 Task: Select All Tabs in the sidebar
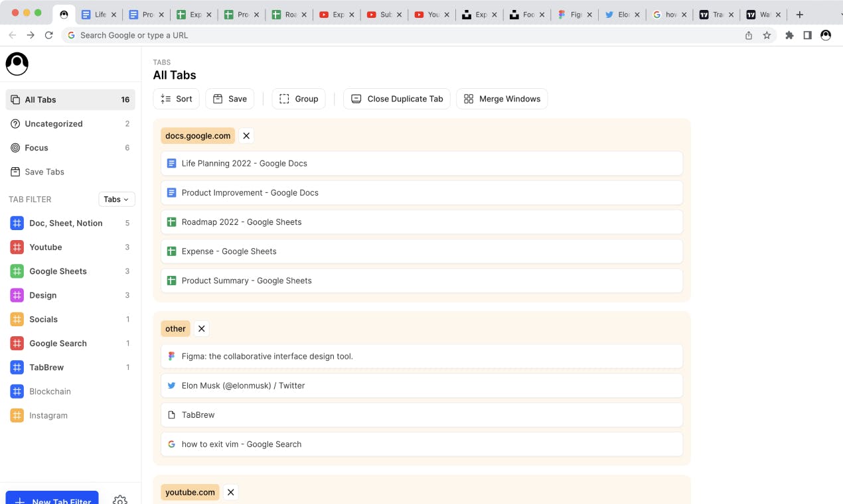70,99
